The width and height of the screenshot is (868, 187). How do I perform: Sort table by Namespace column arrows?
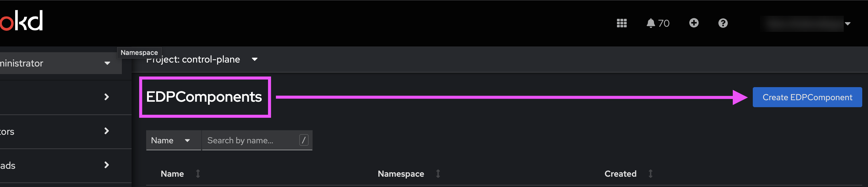click(x=438, y=174)
